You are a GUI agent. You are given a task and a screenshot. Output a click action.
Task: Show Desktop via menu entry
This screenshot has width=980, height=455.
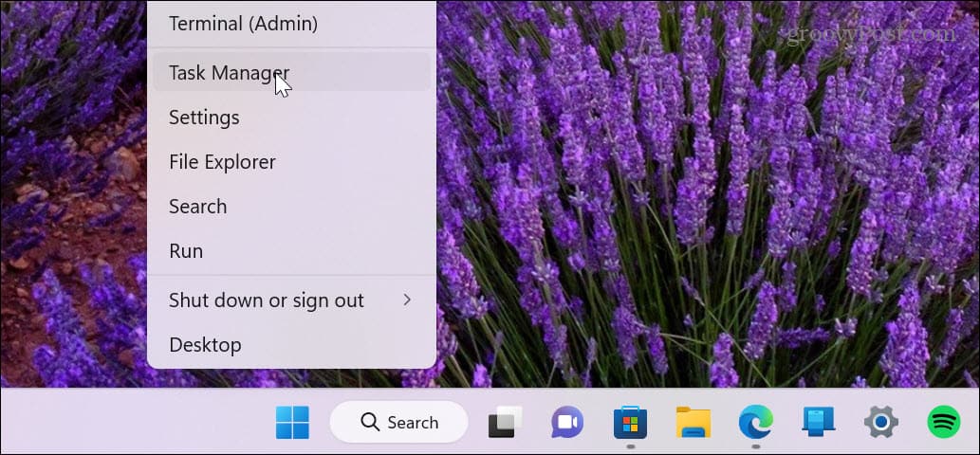(291, 344)
